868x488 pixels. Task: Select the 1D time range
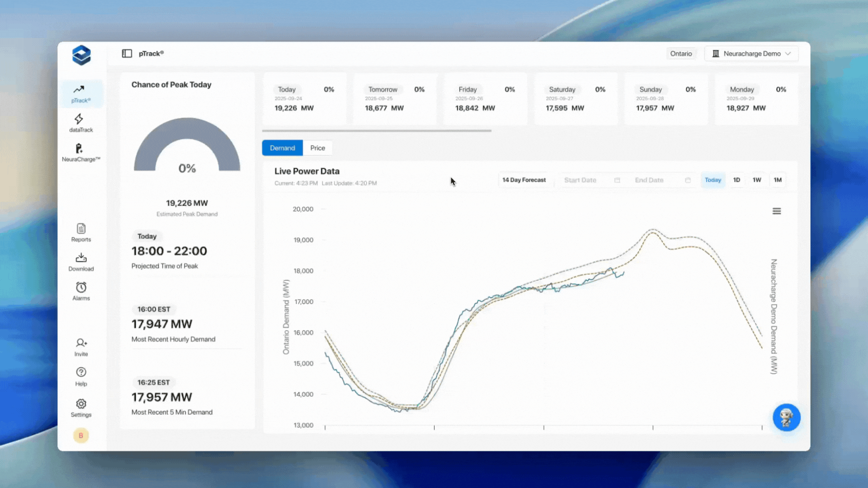(736, 180)
